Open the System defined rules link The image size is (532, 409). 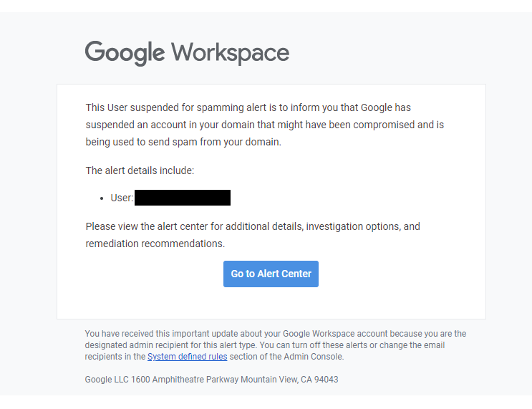188,357
